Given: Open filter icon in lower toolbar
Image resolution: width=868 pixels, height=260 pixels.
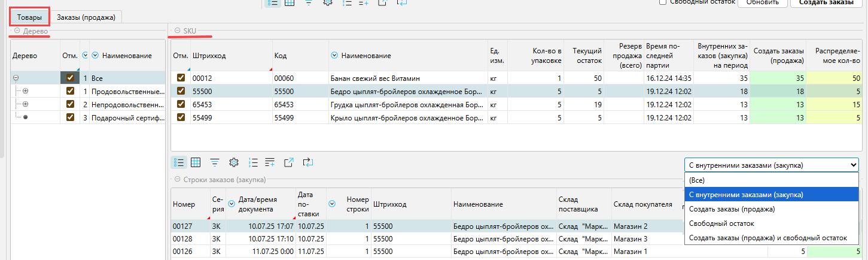Looking at the screenshot, I should 214,162.
